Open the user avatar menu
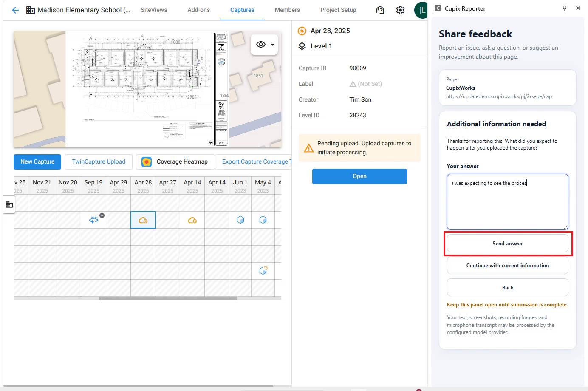This screenshot has height=391, width=588. point(421,10)
